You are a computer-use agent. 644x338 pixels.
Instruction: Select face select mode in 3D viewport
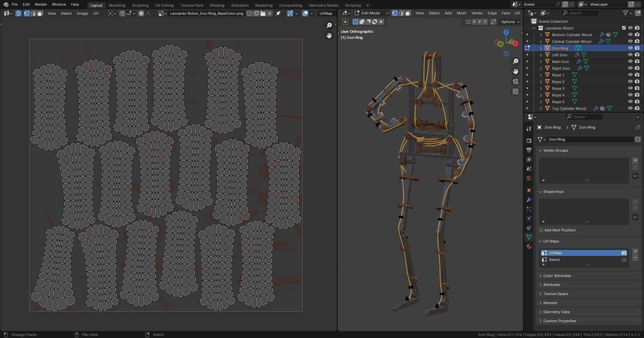[x=408, y=13]
